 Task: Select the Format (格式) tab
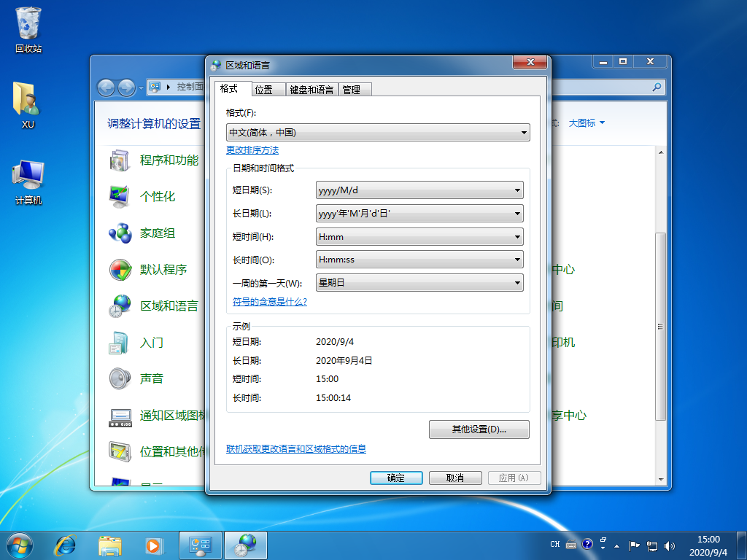coord(233,88)
